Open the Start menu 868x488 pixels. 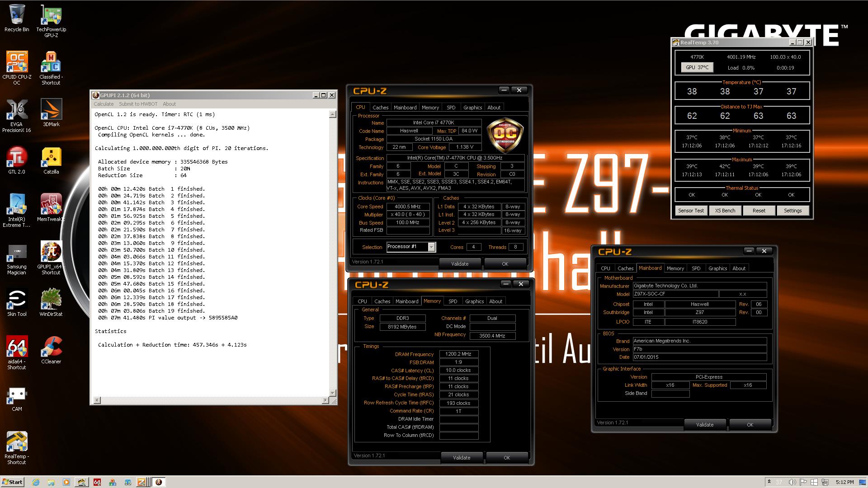pyautogui.click(x=13, y=482)
